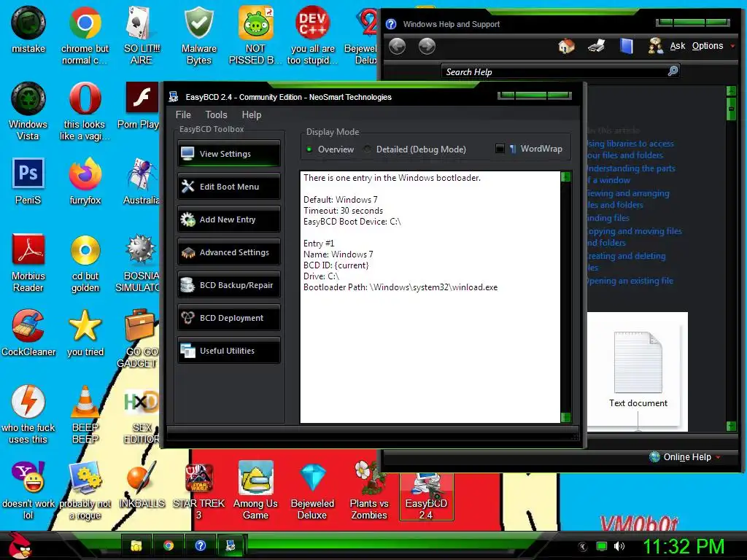Select Detailed (Debug Mode) radio button
The height and width of the screenshot is (560, 747).
(x=368, y=149)
